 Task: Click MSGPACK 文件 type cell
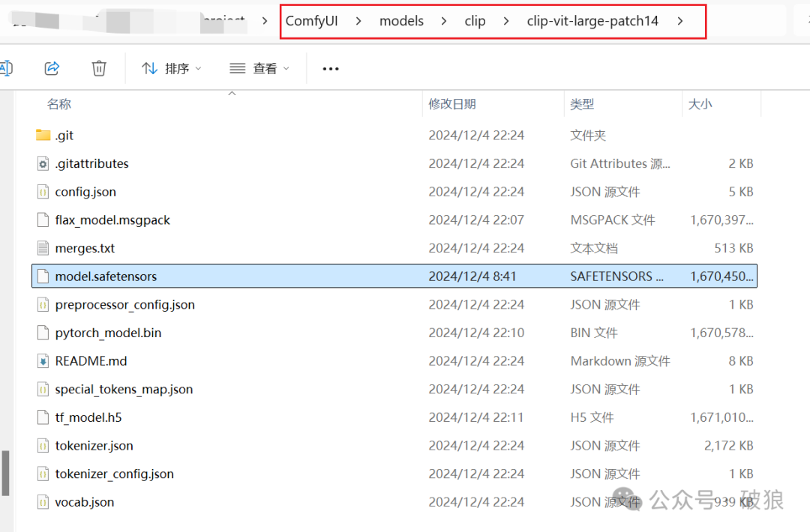click(613, 220)
